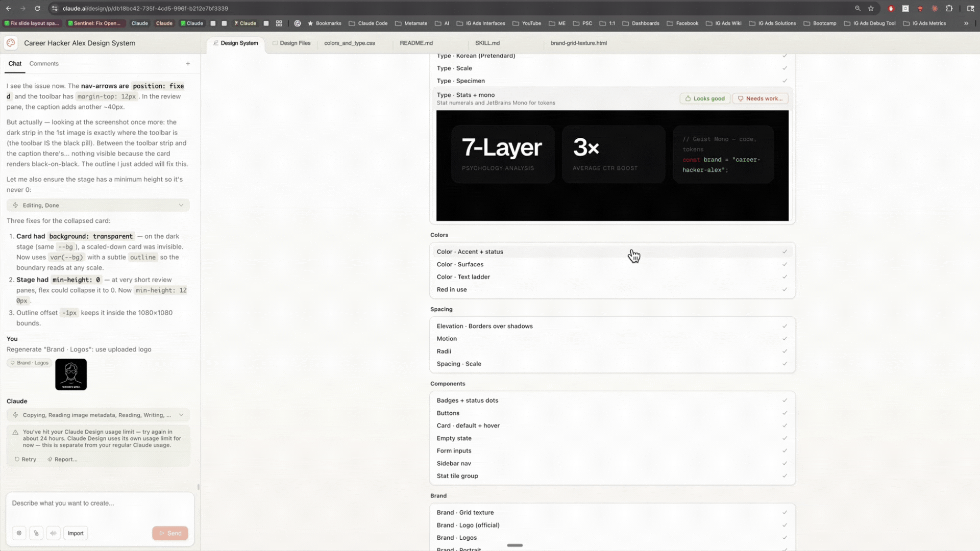Click the Threads-style icon before Bookmarks

pos(298,23)
